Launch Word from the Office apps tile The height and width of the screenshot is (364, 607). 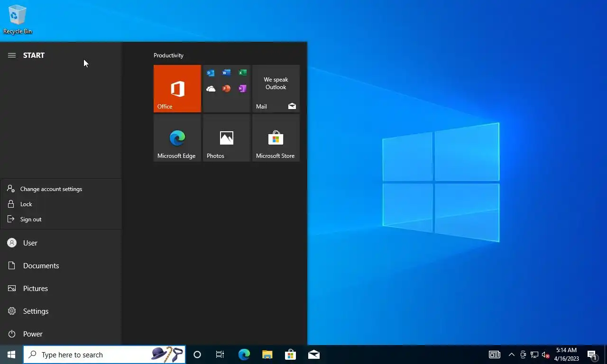227,73
